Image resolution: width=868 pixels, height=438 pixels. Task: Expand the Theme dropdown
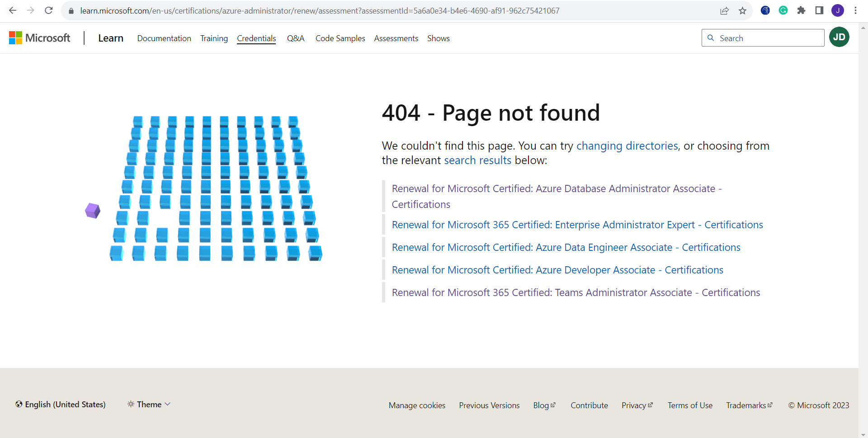(x=149, y=405)
